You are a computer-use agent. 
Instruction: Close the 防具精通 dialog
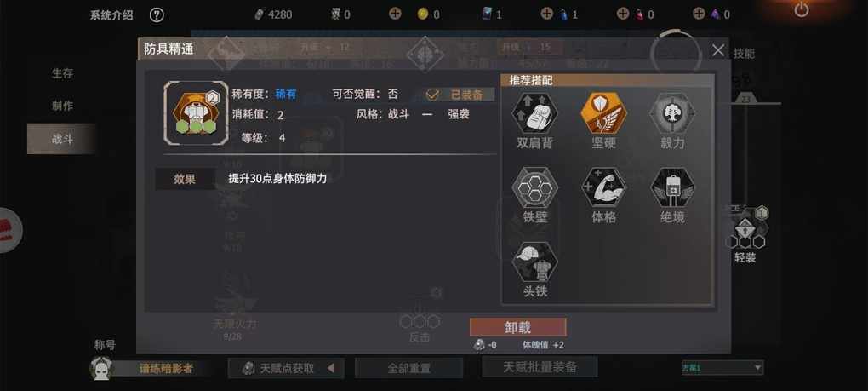718,50
